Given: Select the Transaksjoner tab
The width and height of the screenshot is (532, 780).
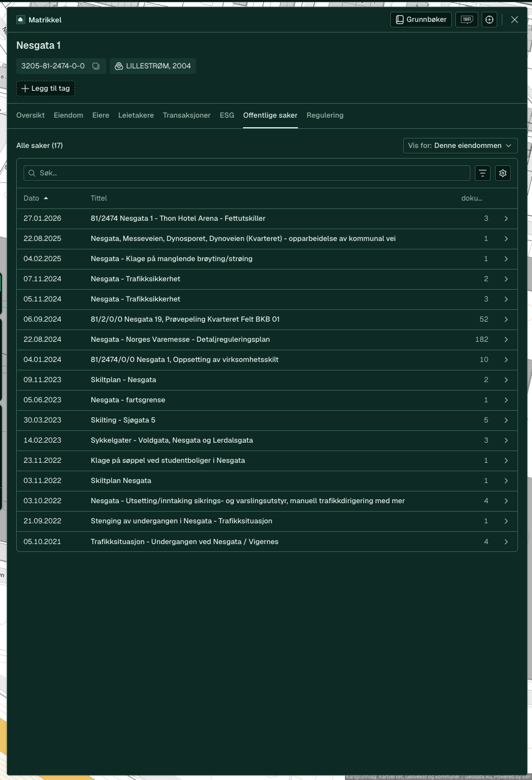Looking at the screenshot, I should click(186, 115).
